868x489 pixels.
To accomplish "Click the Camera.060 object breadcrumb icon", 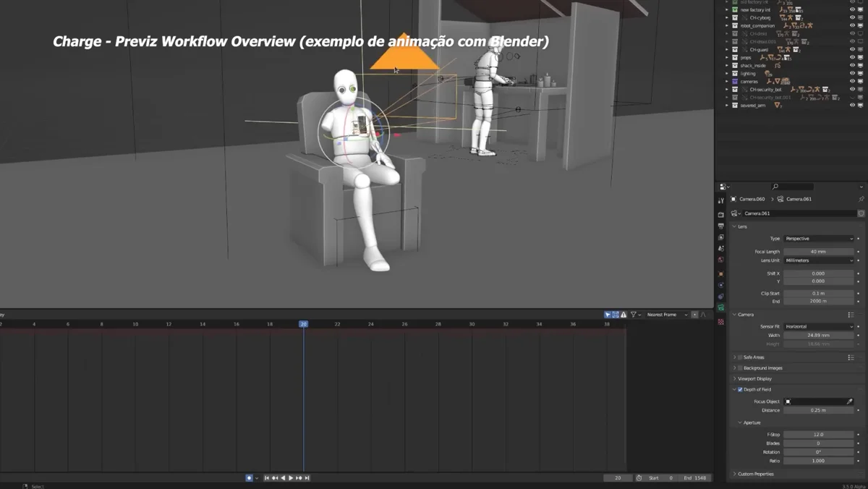I will point(733,199).
